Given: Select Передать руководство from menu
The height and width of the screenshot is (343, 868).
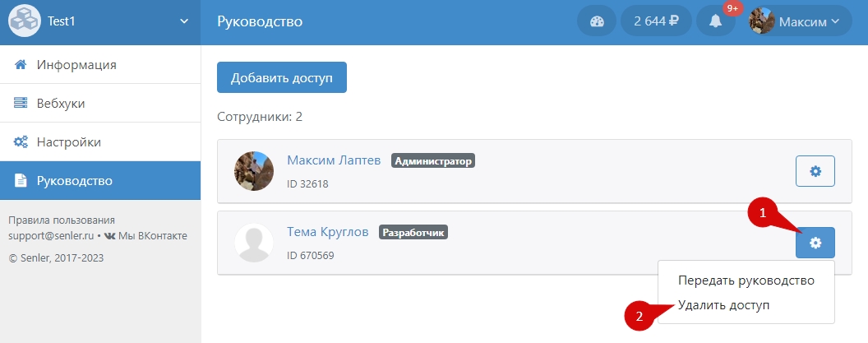Looking at the screenshot, I should coord(746,280).
